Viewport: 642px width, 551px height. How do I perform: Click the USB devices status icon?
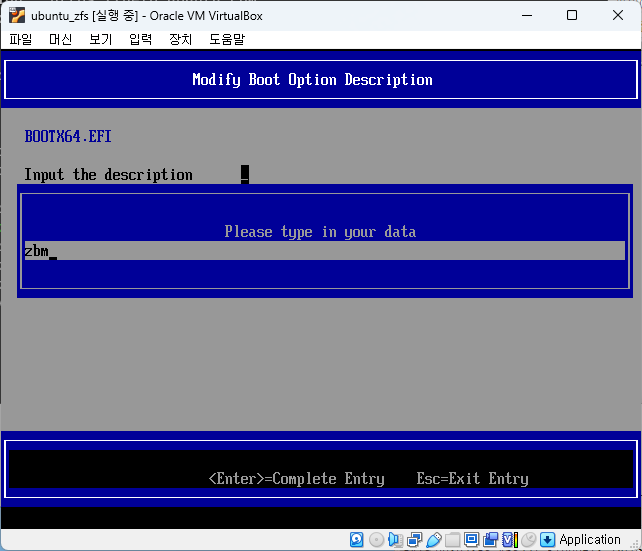[x=433, y=539]
